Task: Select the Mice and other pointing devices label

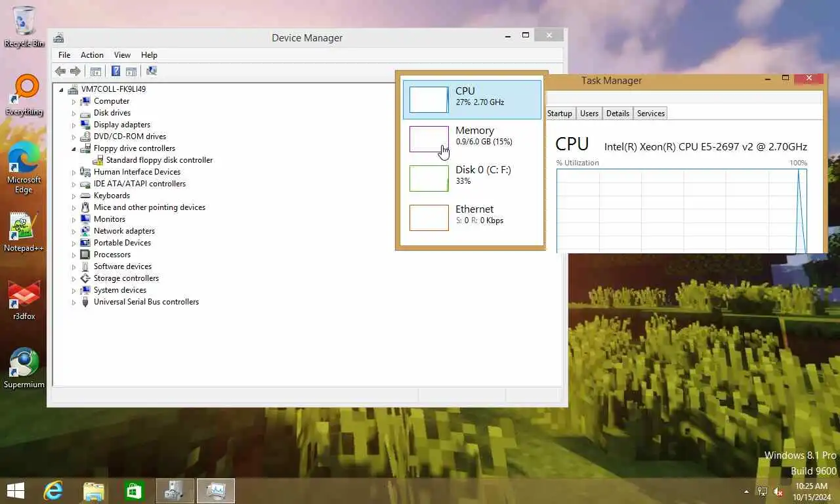Action: click(x=150, y=207)
